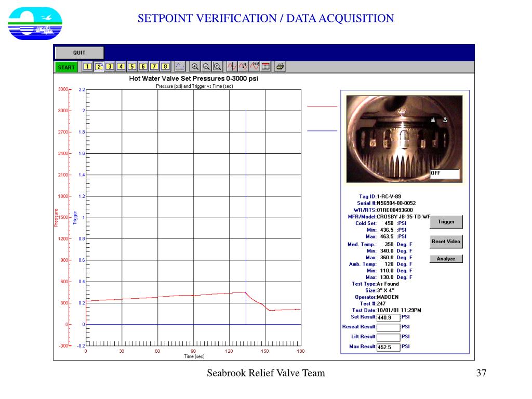The height and width of the screenshot is (399, 532).
Task: Select test slot 5 in toolbar
Action: pyautogui.click(x=132, y=66)
